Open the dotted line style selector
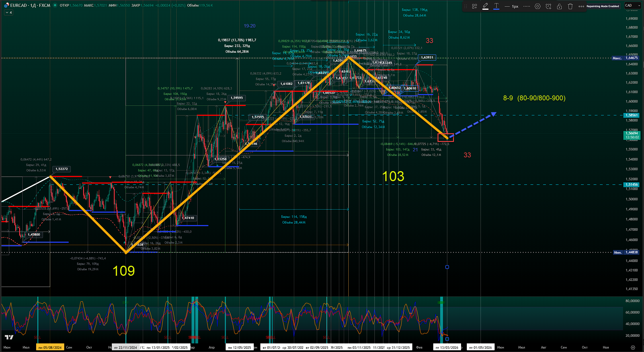 [526, 6]
